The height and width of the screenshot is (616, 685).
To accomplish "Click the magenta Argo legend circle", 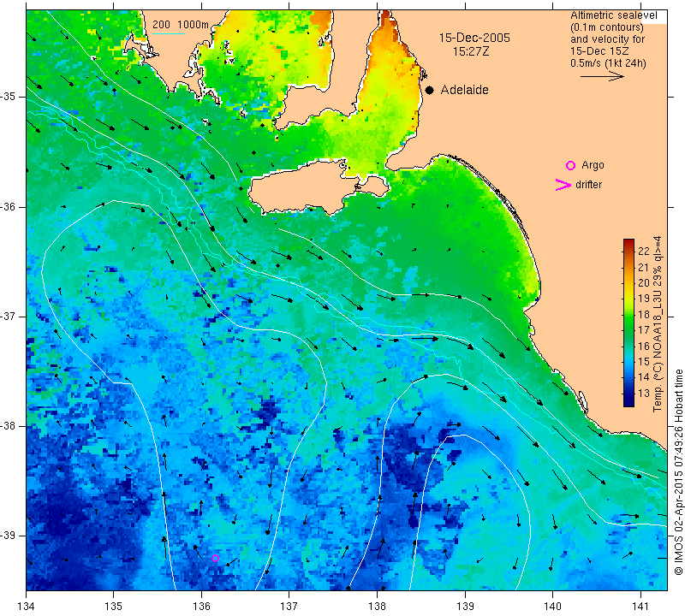I will pos(570,165).
